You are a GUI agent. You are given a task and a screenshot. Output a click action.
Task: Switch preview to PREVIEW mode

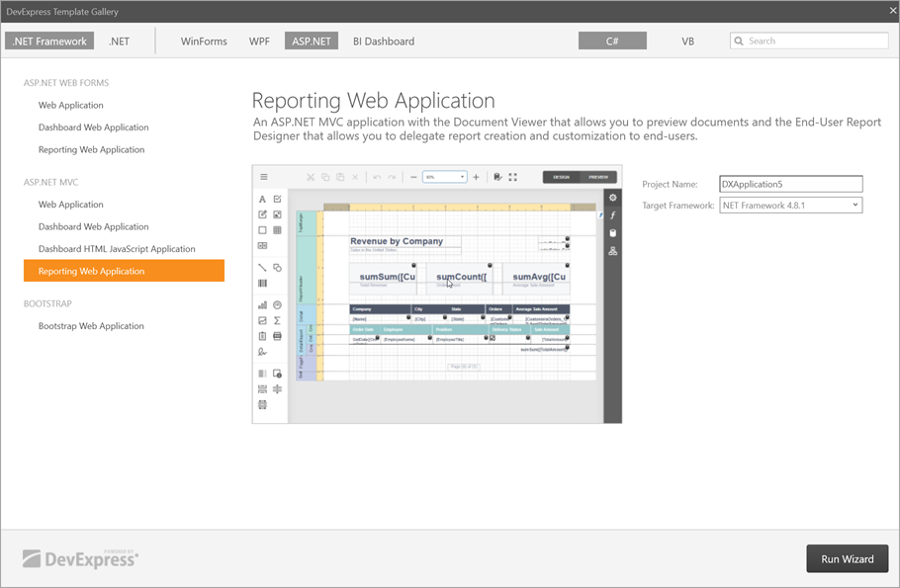[598, 177]
